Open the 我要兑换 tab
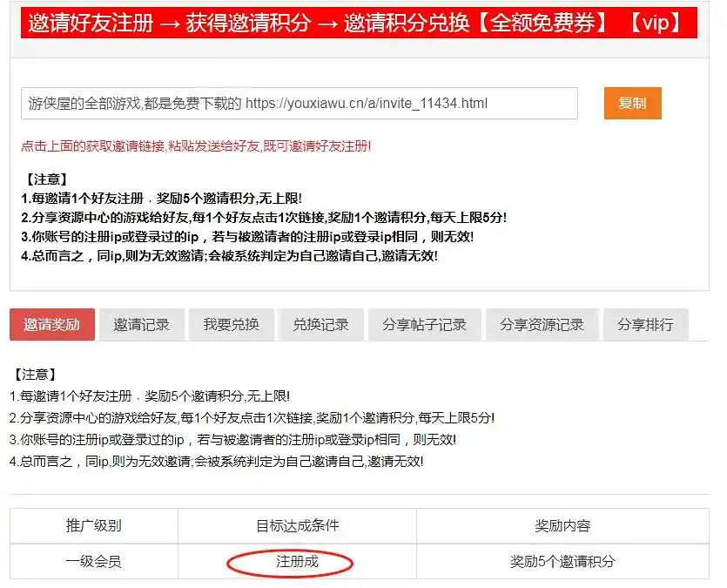Screen dimensions: 727x588 (x=231, y=325)
